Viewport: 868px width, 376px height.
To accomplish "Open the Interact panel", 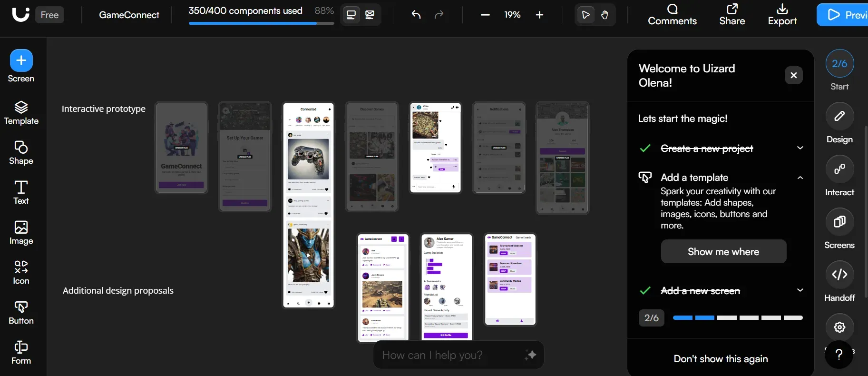I will coord(839,169).
